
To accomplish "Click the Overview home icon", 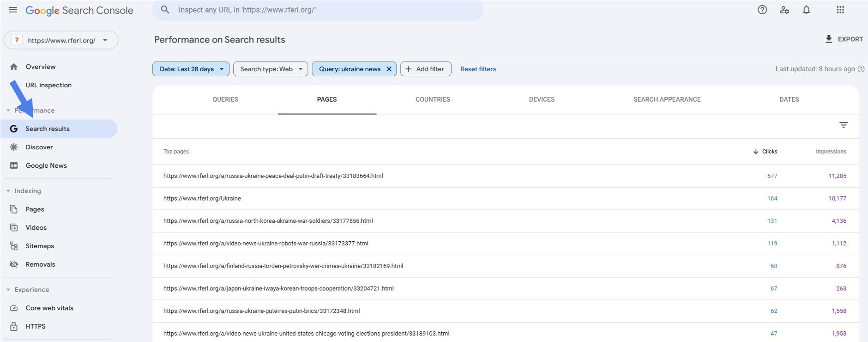I will (x=14, y=67).
